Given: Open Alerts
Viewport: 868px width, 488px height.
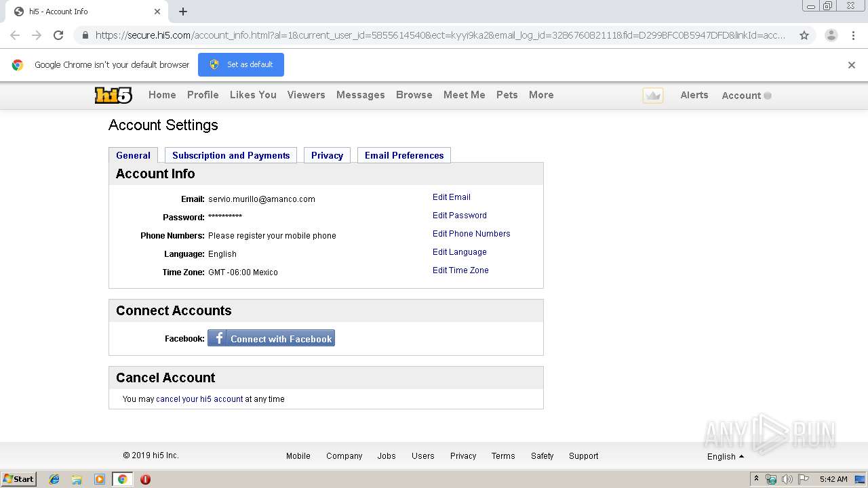Looking at the screenshot, I should [x=694, y=95].
